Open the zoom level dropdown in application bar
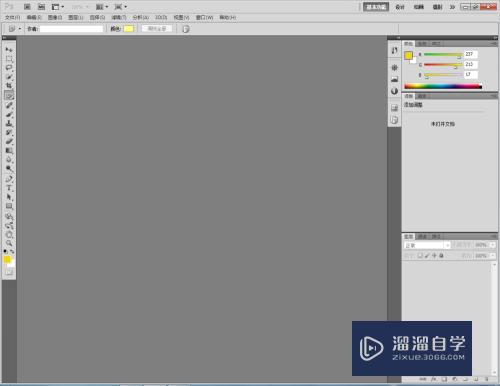The height and width of the screenshot is (386, 500). [x=80, y=7]
